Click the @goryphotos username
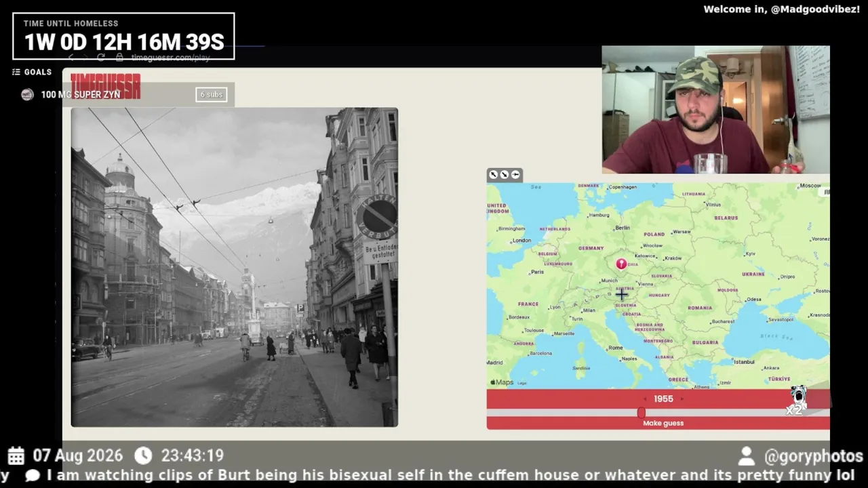This screenshot has width=868, height=488. tap(814, 457)
